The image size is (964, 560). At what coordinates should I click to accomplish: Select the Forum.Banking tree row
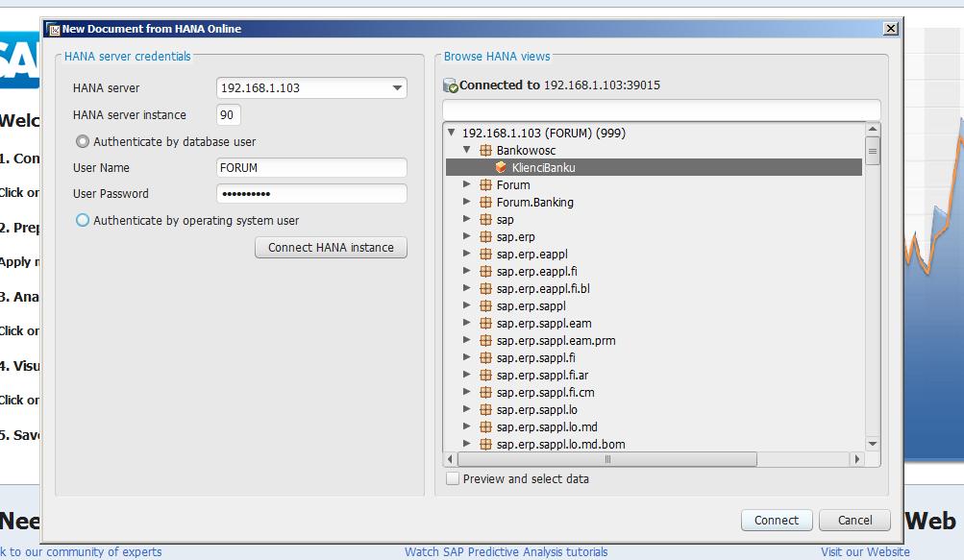[x=654, y=202]
